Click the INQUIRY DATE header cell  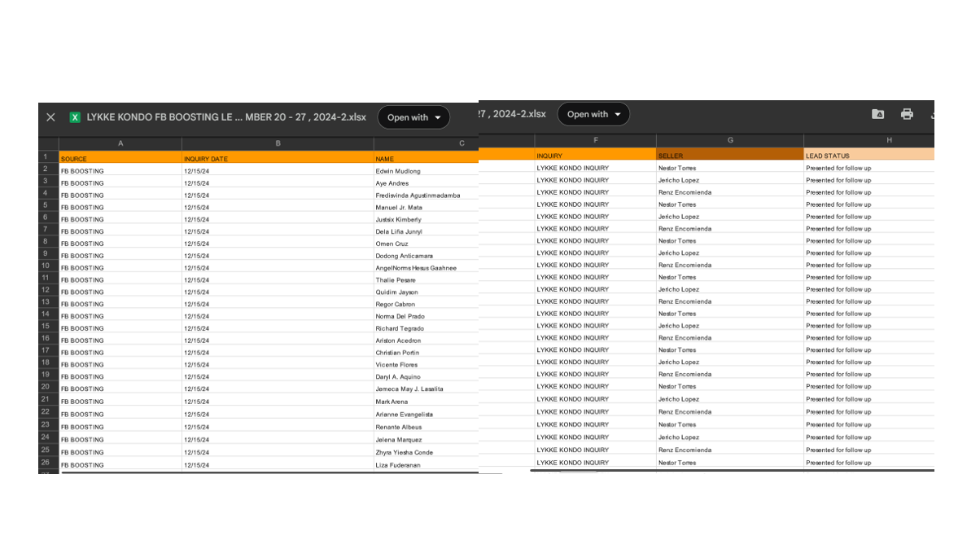(278, 158)
